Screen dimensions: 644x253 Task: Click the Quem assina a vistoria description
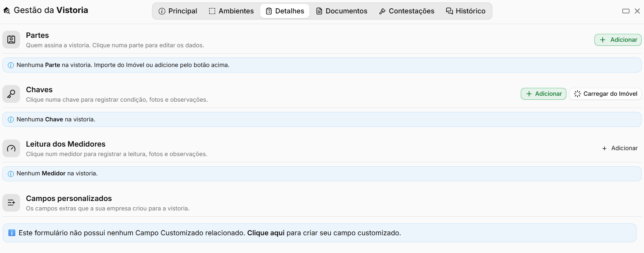[115, 45]
